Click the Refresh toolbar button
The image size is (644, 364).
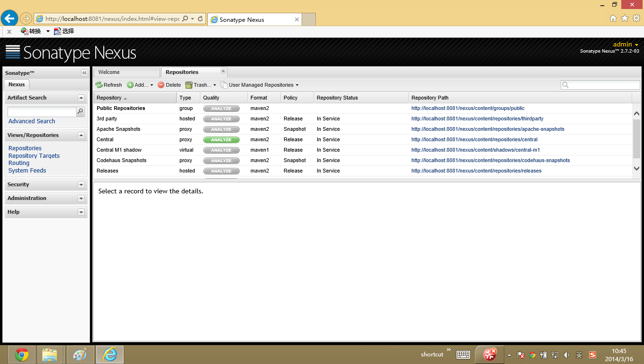point(108,85)
